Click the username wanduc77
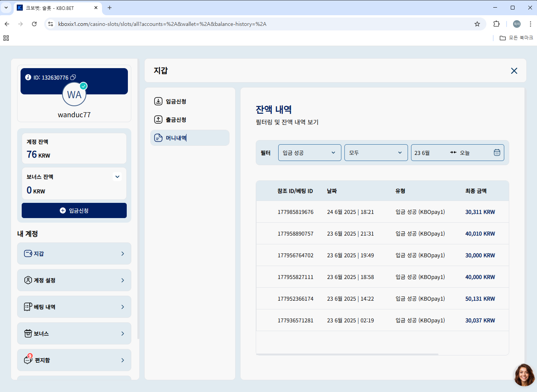The height and width of the screenshot is (392, 537). click(74, 115)
